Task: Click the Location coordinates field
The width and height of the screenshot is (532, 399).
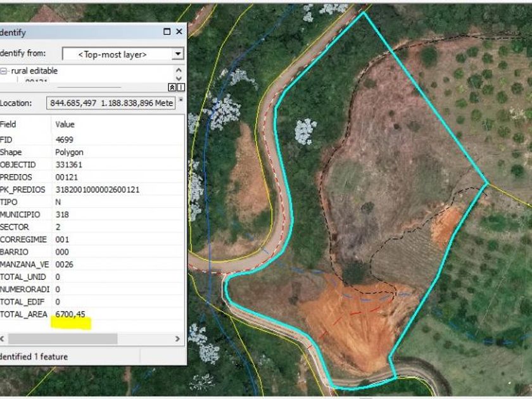Action: pyautogui.click(x=111, y=103)
